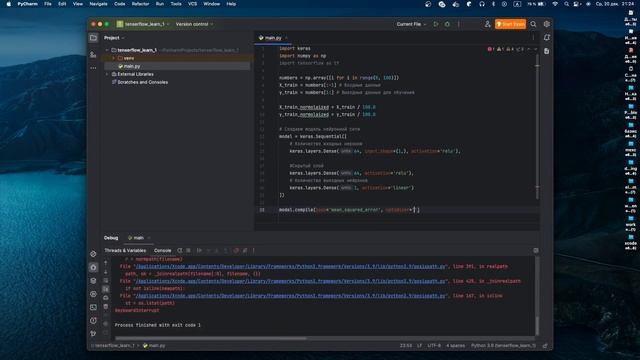Image resolution: width=640 pixels, height=360 pixels.
Task: Clear console with the trash icon
Action: click(x=106, y=307)
